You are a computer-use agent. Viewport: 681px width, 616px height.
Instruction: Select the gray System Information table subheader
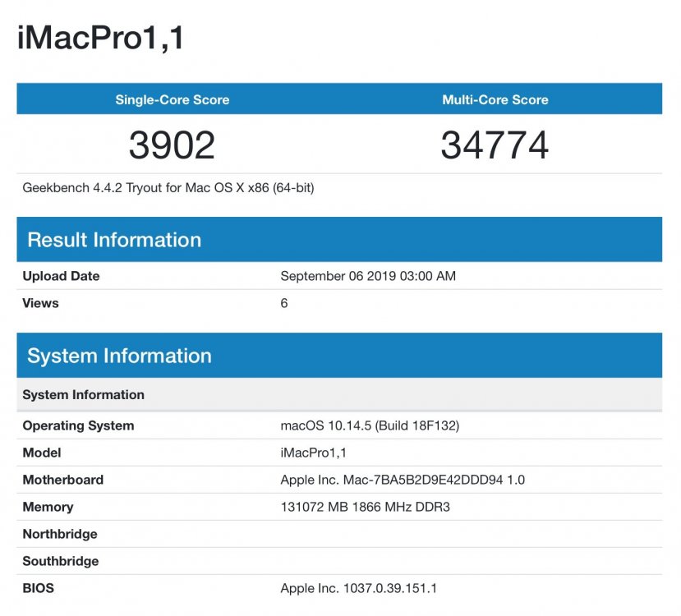tap(339, 394)
